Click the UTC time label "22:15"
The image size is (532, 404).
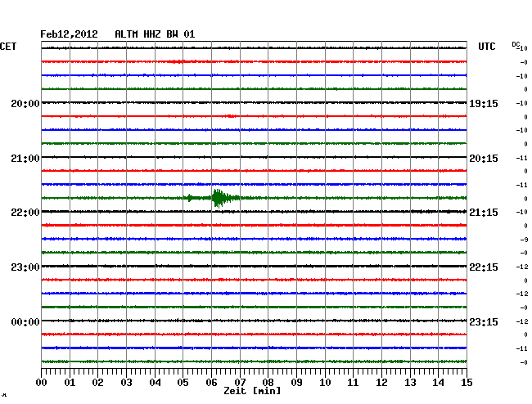[484, 267]
